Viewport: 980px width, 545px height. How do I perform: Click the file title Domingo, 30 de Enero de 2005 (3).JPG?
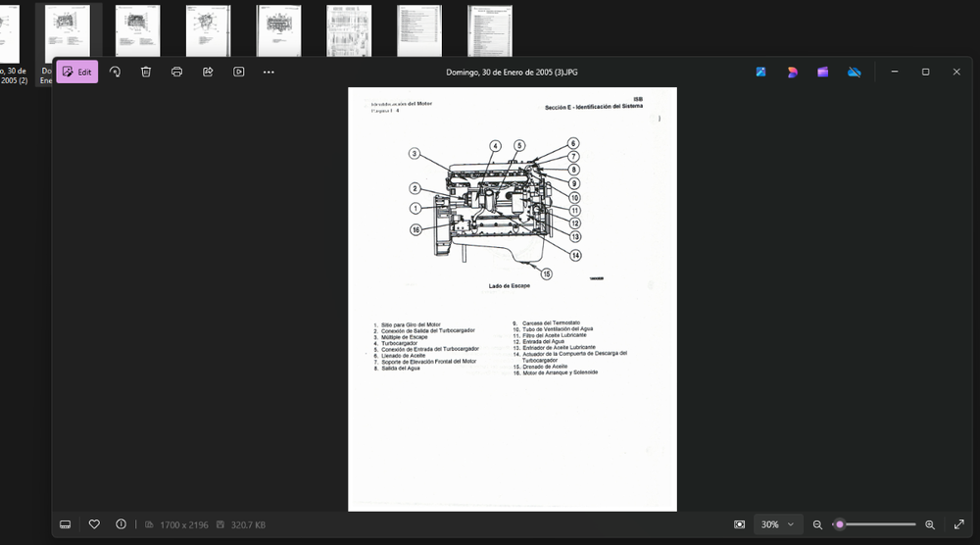(x=512, y=72)
